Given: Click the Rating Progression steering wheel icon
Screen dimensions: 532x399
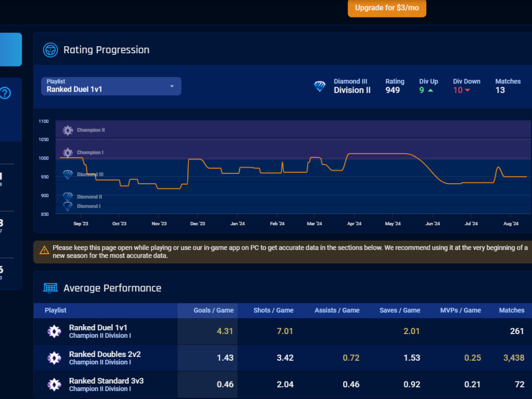Looking at the screenshot, I should (x=50, y=50).
